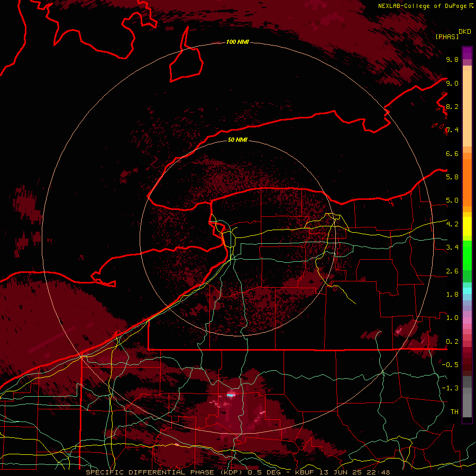Click the 7.4 value on color scale

coord(452,130)
